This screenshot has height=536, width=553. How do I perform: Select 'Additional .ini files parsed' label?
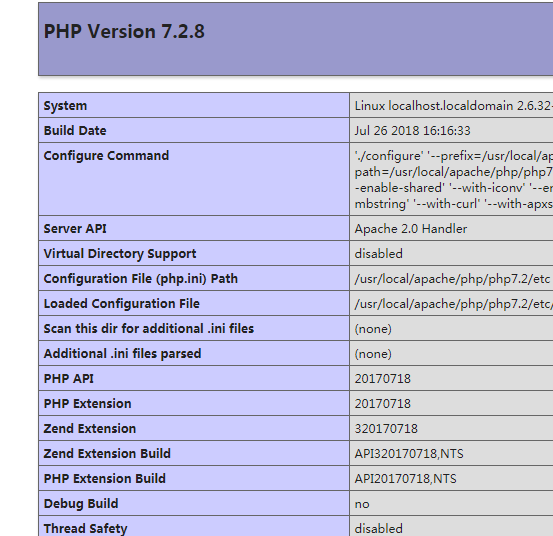122,354
